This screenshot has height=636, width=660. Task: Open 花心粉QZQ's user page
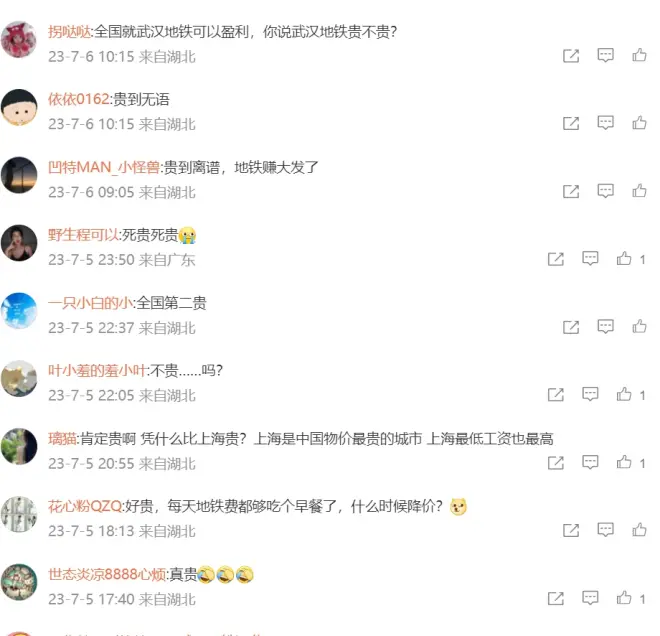(x=85, y=506)
